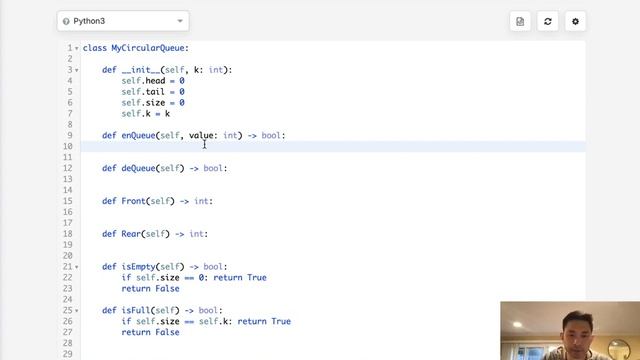640x360 pixels.
Task: Click the info icon beside Python3
Action: click(66, 21)
